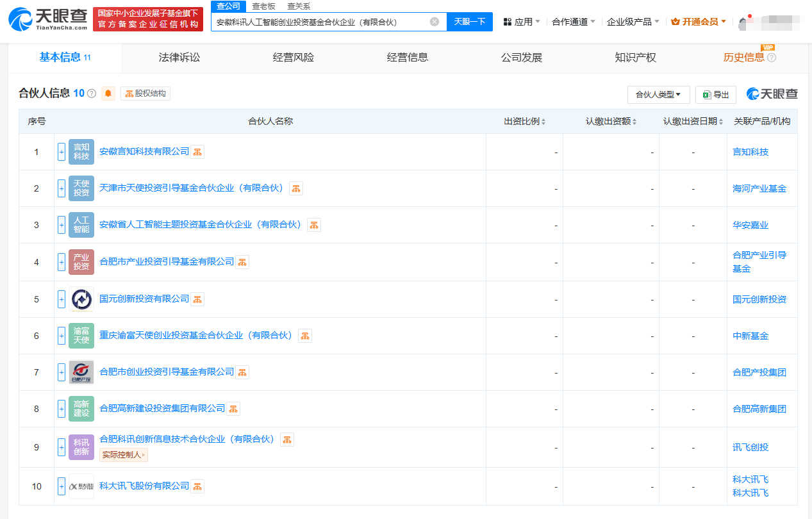Click the 天眼一下 search button
Image resolution: width=812 pixels, height=519 pixels.
click(470, 22)
